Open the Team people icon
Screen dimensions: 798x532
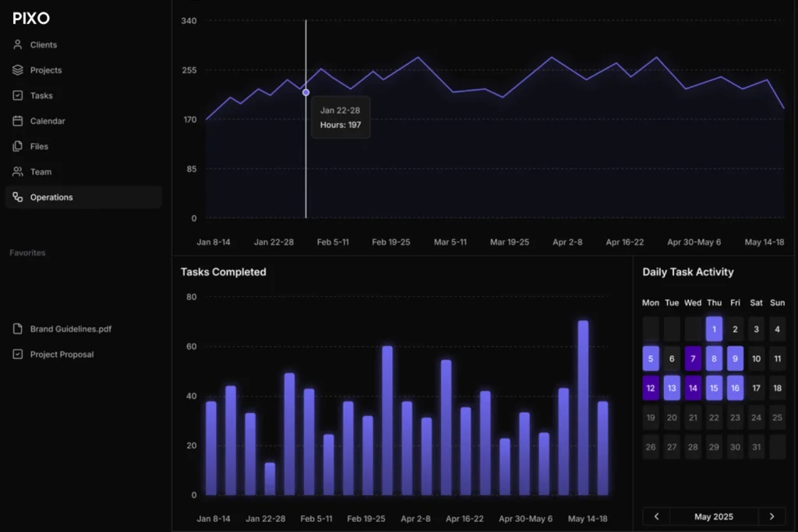tap(18, 172)
